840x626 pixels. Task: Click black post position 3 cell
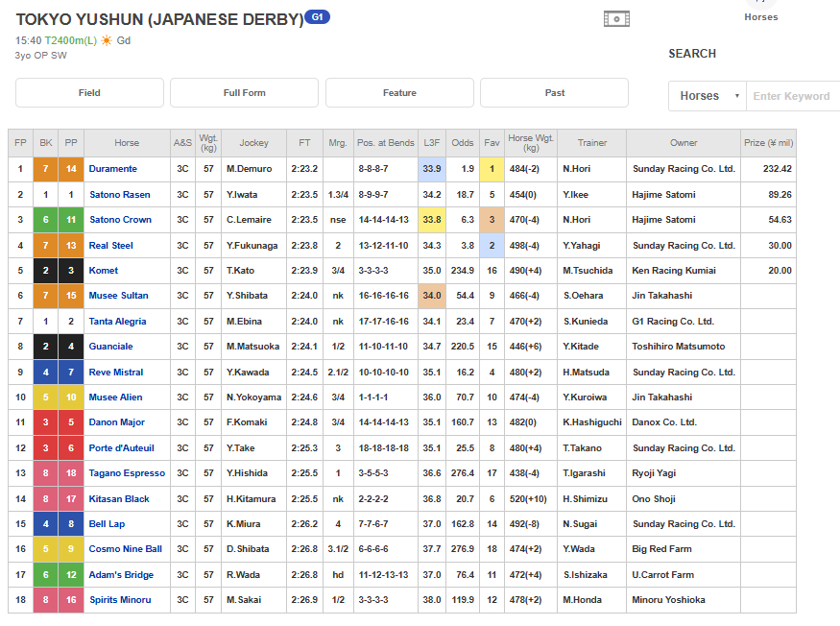(x=71, y=271)
